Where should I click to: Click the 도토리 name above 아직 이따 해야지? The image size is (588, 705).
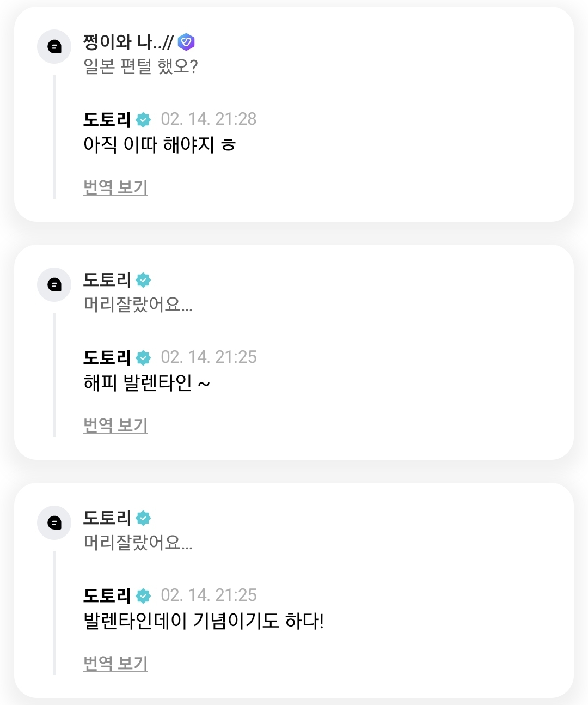(x=107, y=119)
